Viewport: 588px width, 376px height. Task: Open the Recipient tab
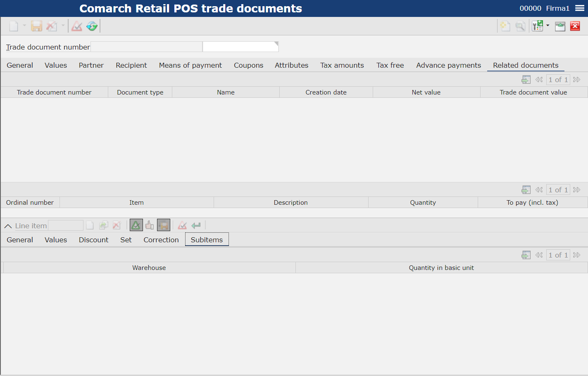coord(131,65)
